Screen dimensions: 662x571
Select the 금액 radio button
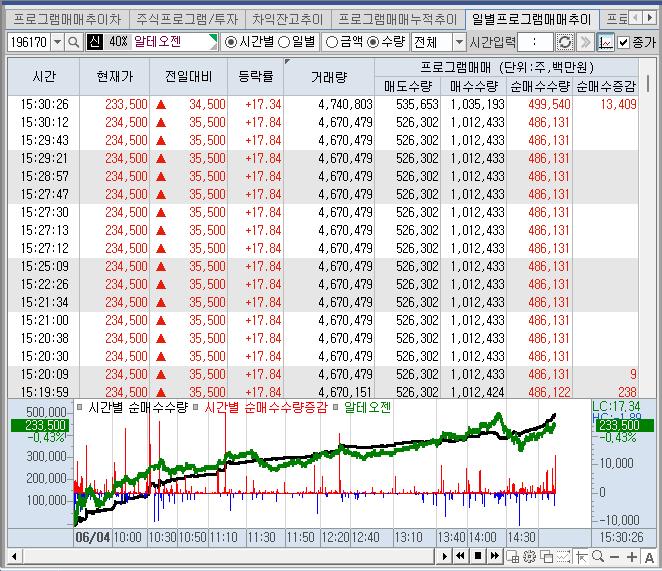pyautogui.click(x=332, y=42)
